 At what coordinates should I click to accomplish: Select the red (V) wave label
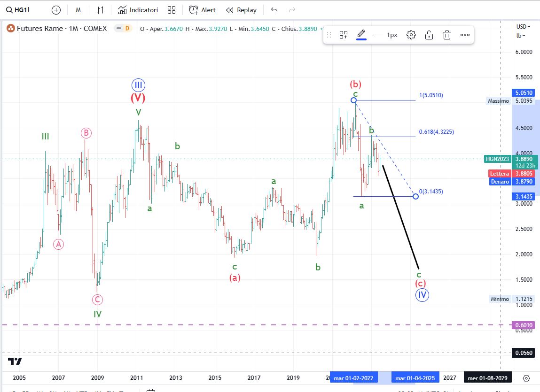pyautogui.click(x=138, y=98)
